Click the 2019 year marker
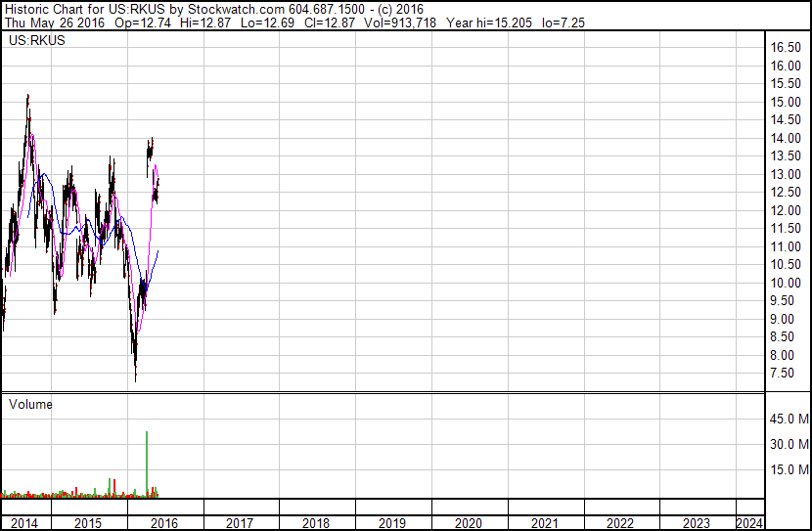This screenshot has height=531, width=812. click(391, 523)
